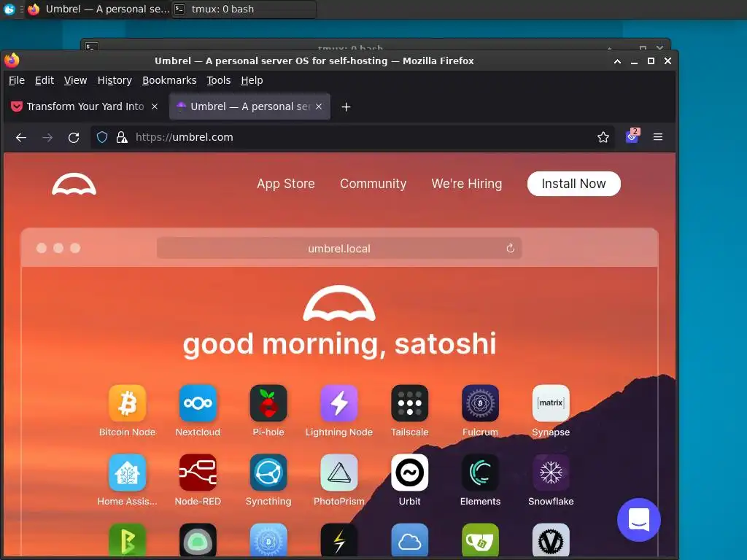Open the chat support bubble
The height and width of the screenshot is (560, 747).
[639, 519]
